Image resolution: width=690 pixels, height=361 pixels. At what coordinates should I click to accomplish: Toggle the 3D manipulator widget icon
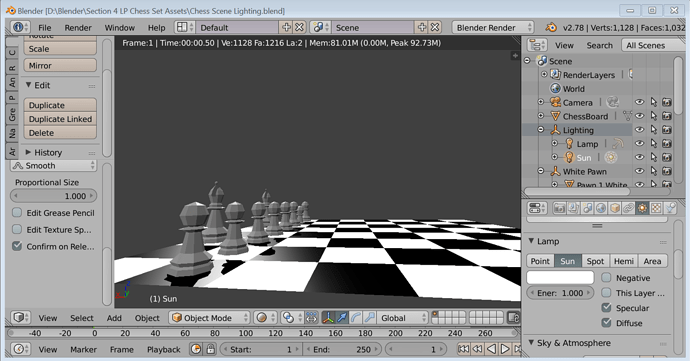coord(328,317)
